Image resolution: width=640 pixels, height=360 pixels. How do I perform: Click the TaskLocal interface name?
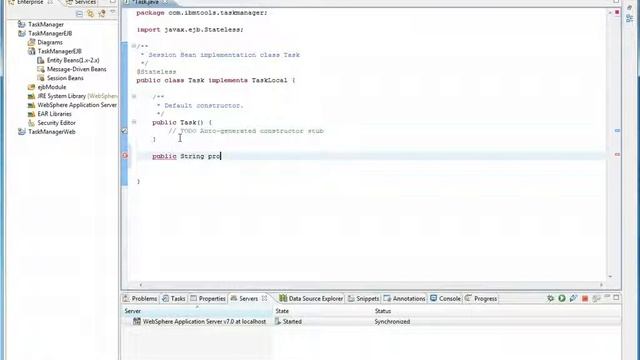pos(269,80)
